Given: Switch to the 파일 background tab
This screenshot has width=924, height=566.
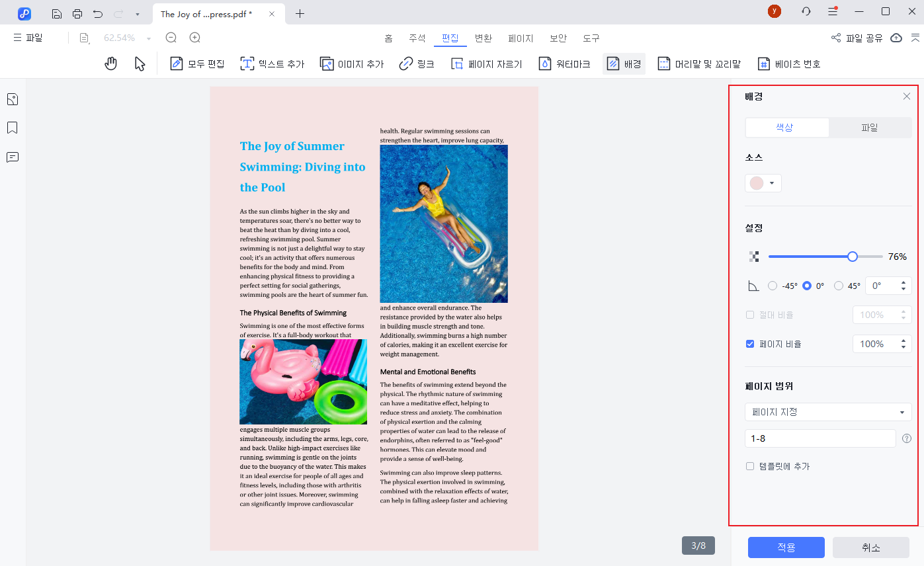Looking at the screenshot, I should [x=869, y=128].
